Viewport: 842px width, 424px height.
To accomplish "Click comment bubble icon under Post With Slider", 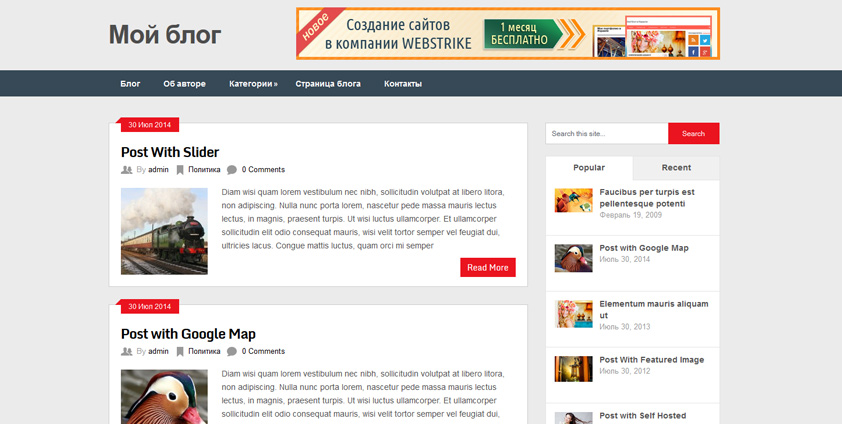I will tap(231, 170).
